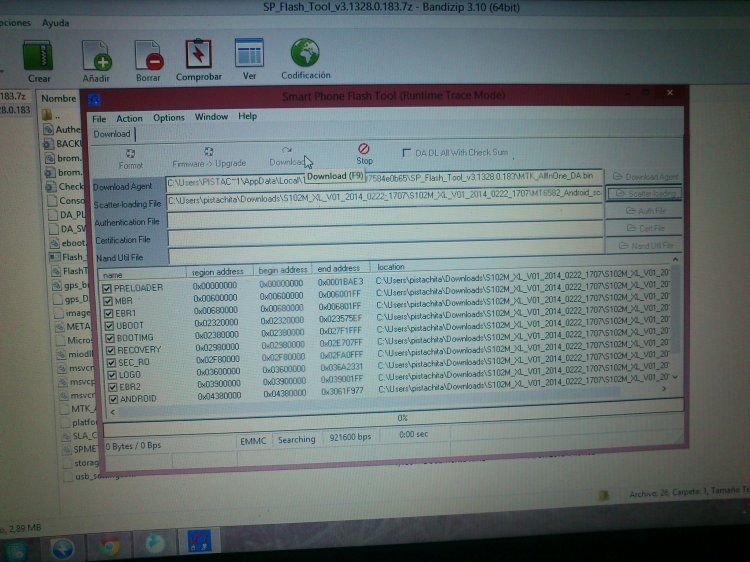Uncheck the LOGO partition
This screenshot has width=750, height=562.
tap(112, 375)
